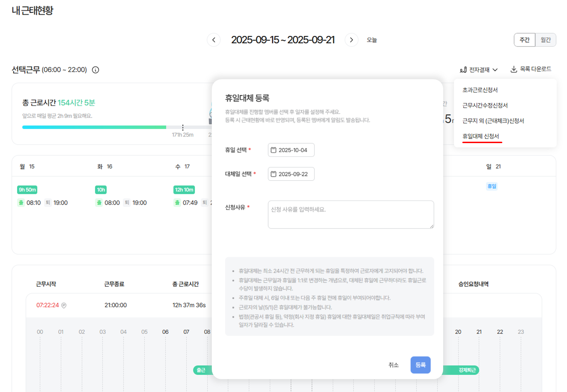
Task: Click 취소 to cancel the dialog
Action: [393, 365]
